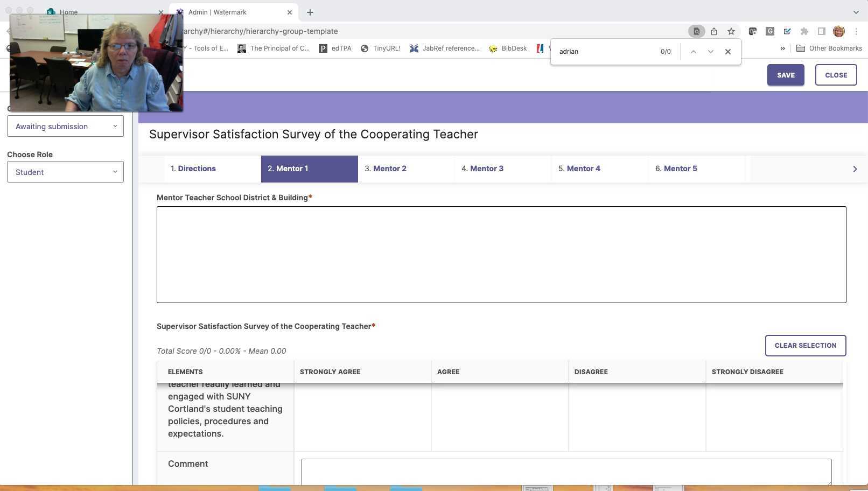This screenshot has width=868, height=491.
Task: Click the Mentor Teacher School District text area
Action: 501,255
